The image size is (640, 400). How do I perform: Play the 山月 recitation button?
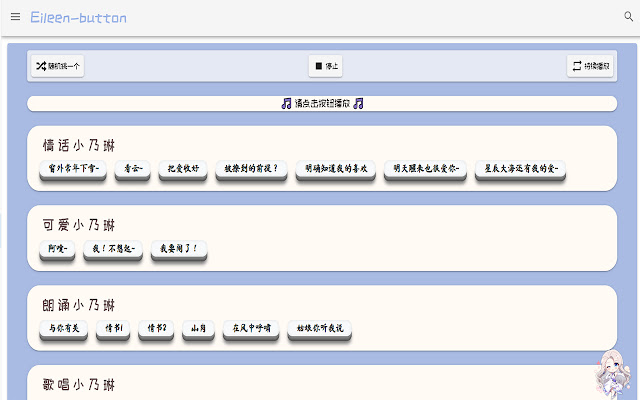tap(198, 327)
